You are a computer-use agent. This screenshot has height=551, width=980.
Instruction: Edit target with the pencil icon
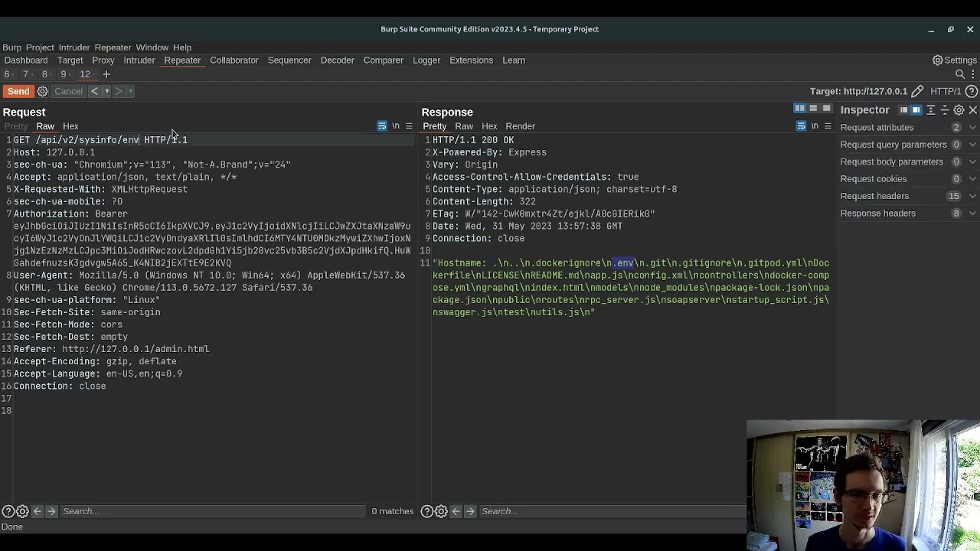point(917,91)
